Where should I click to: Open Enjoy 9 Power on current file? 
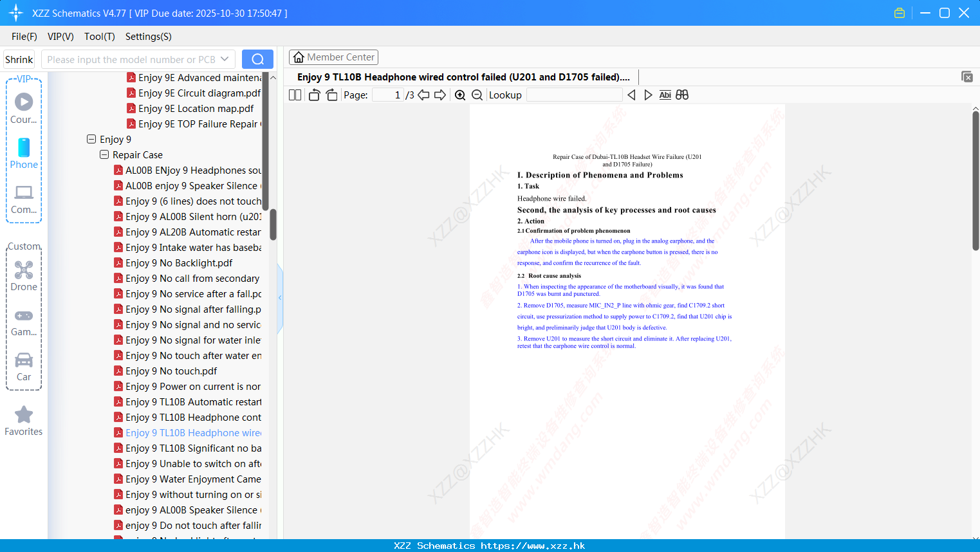tap(187, 386)
